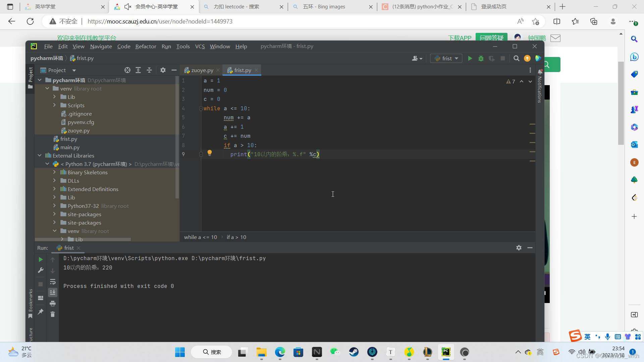Screen dimensions: 644x362
Task: Click the print icon in Run panel
Action: pyautogui.click(x=53, y=304)
